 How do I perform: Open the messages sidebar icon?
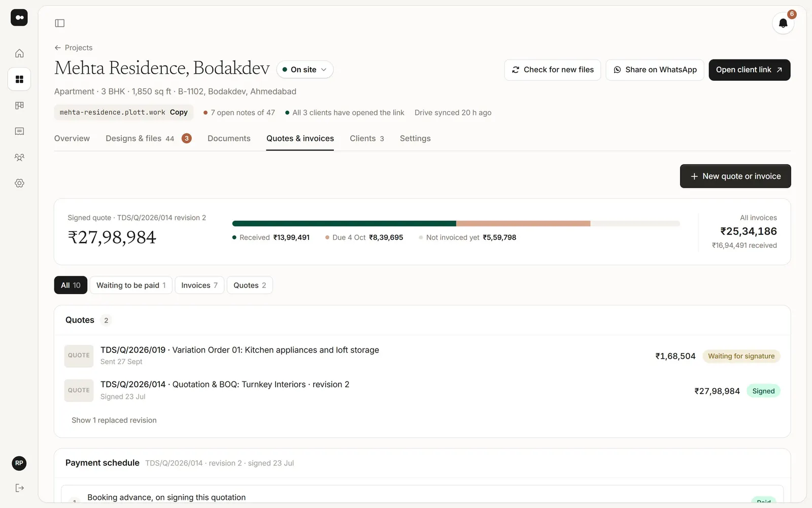tap(19, 131)
